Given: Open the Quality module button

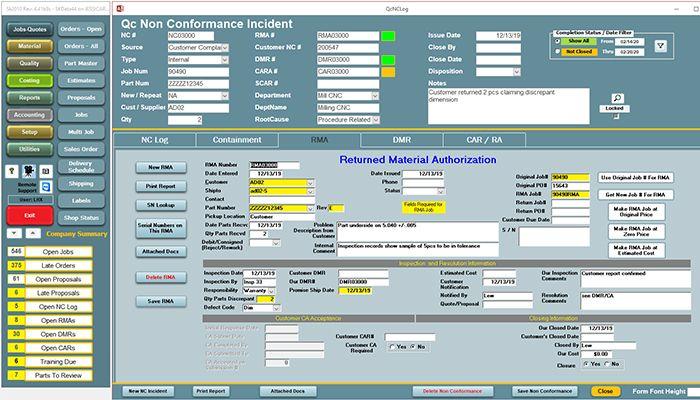Looking at the screenshot, I should (x=30, y=63).
